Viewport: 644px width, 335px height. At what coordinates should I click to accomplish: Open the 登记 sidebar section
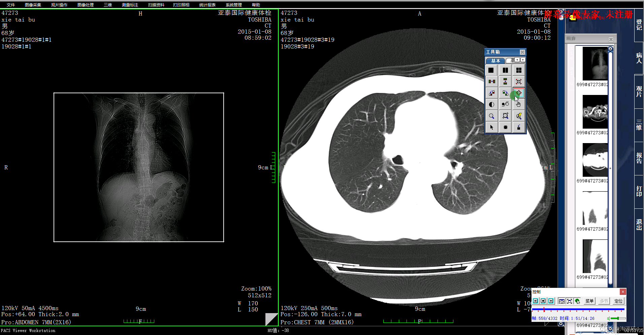pos(639,25)
